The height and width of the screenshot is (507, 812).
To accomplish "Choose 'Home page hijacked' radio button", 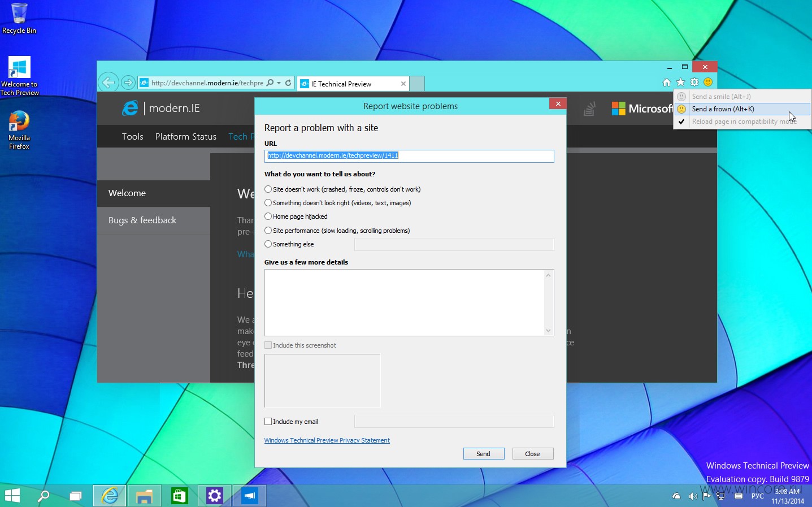I will [268, 216].
